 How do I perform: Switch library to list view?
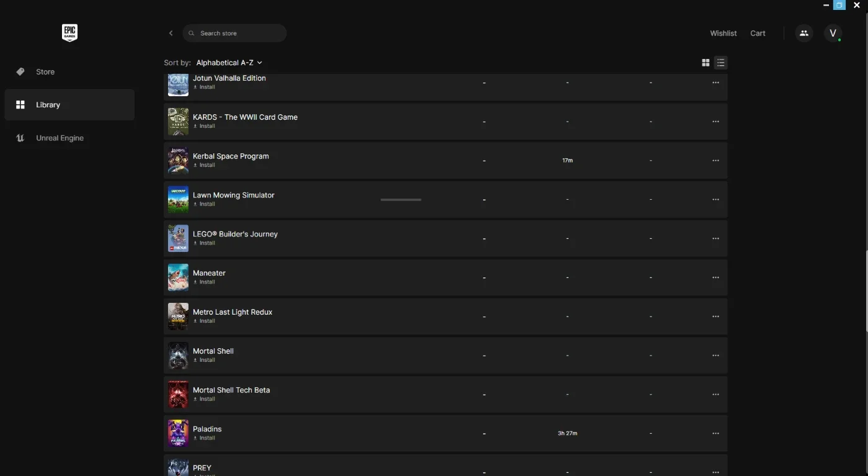pyautogui.click(x=720, y=63)
